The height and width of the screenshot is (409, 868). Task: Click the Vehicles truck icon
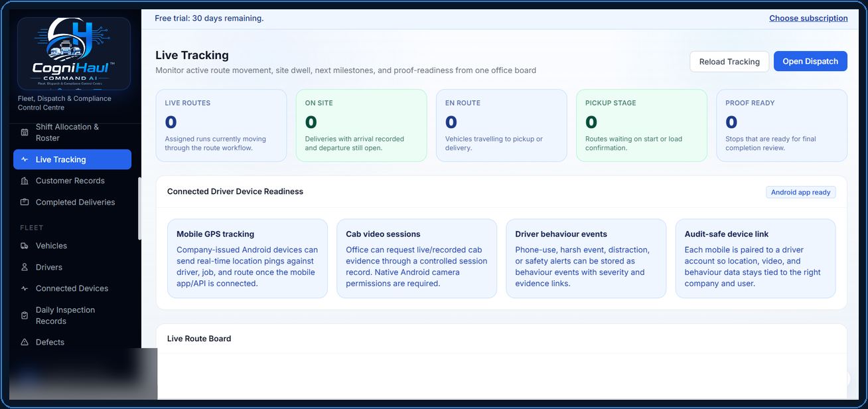coord(25,246)
